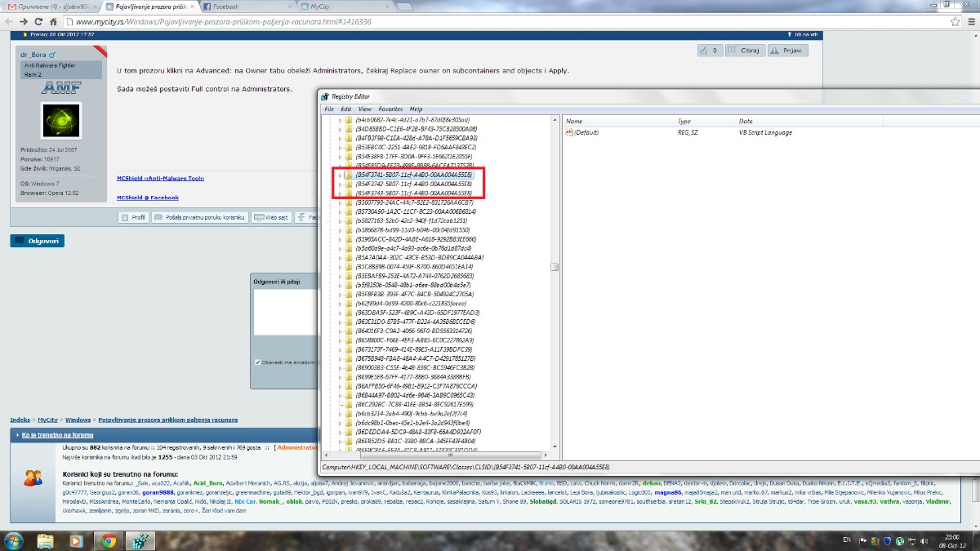Viewport: 980px width, 551px height.
Task: Go back using the browser back arrow
Action: (x=9, y=20)
